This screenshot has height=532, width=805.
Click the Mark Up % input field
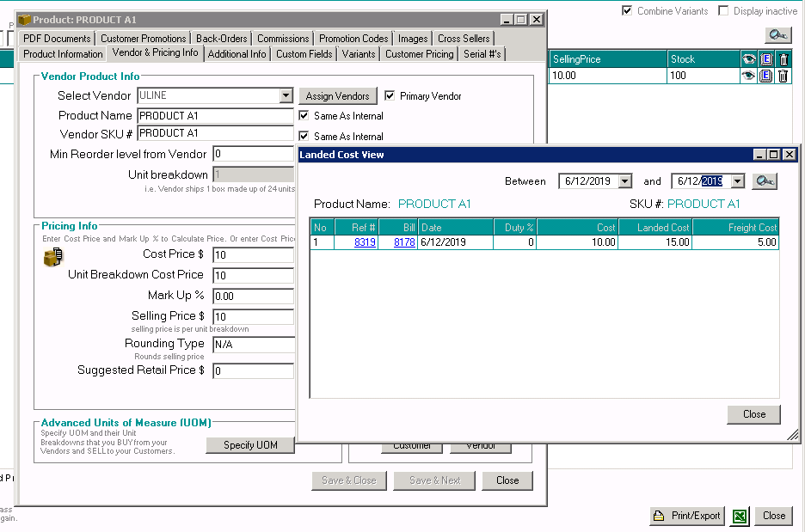click(254, 297)
